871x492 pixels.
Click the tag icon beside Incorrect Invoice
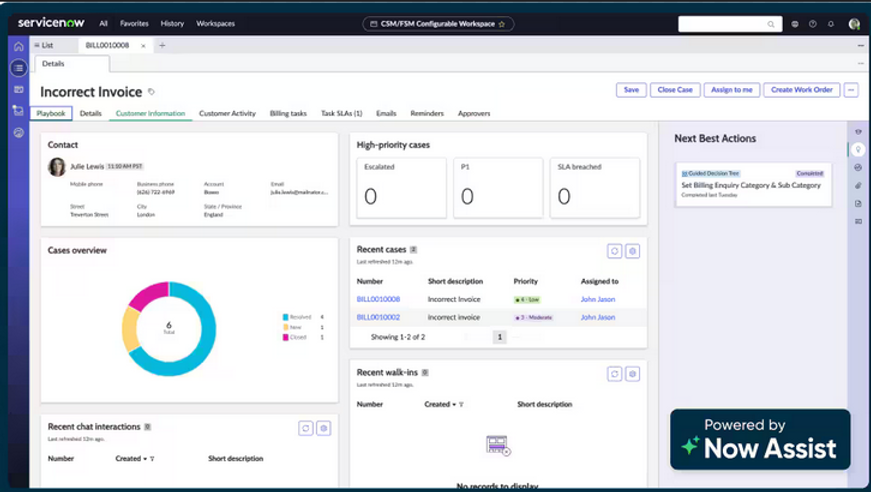pyautogui.click(x=151, y=92)
